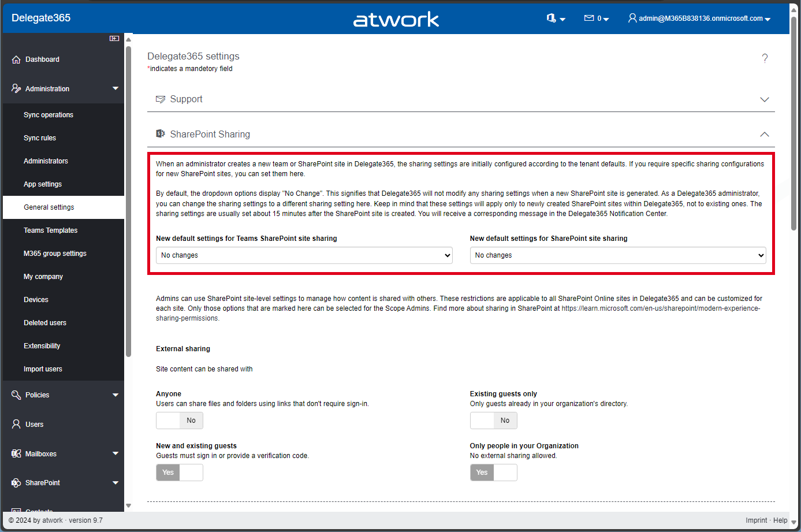Click the Mailboxes icon in sidebar
The height and width of the screenshot is (532, 801).
pyautogui.click(x=16, y=454)
